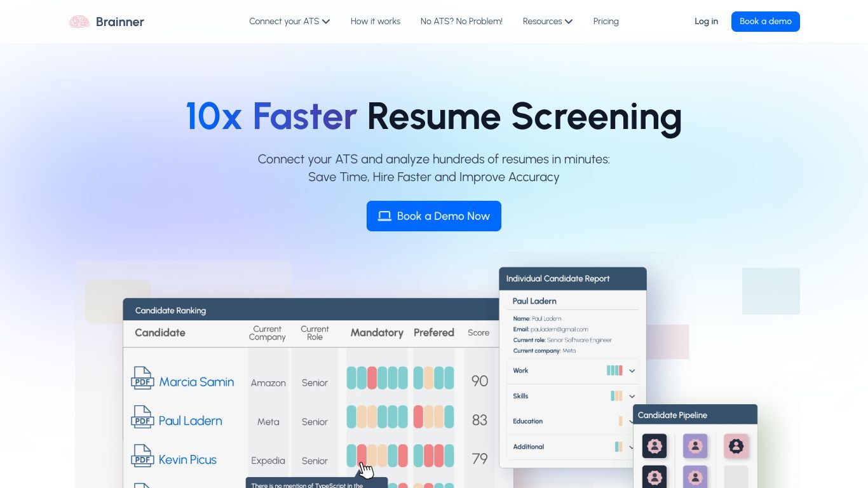Click the PDF icon beside Kevin Picus

pyautogui.click(x=142, y=456)
